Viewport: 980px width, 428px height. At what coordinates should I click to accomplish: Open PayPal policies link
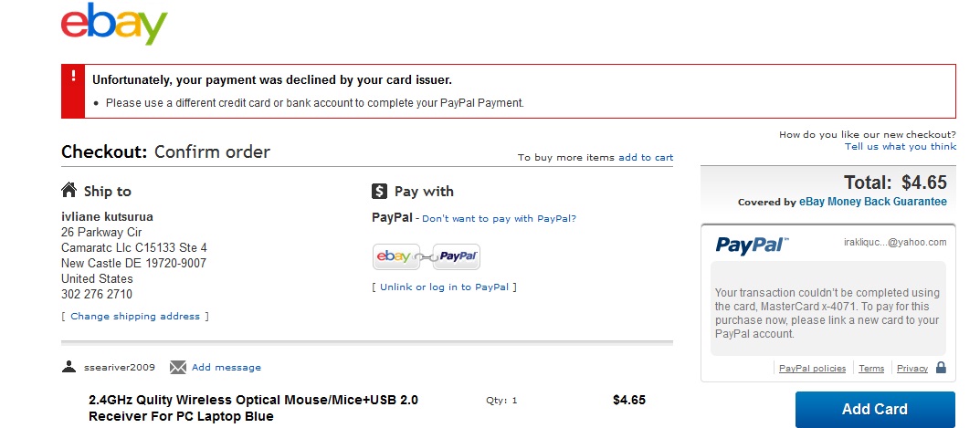812,369
